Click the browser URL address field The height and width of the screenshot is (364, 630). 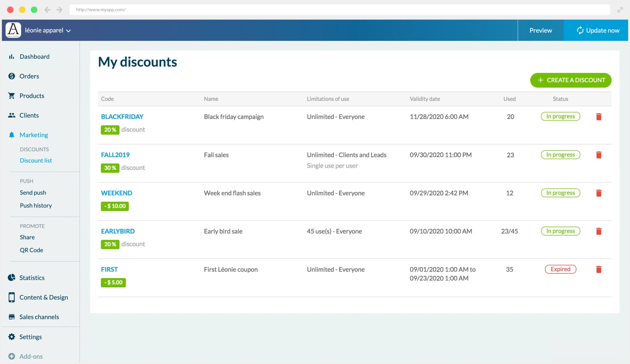340,10
